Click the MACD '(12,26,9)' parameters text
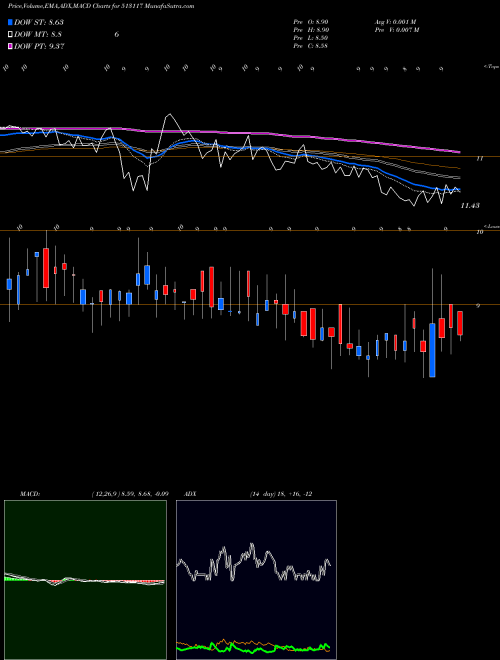This screenshot has height=660, width=500. (x=104, y=494)
